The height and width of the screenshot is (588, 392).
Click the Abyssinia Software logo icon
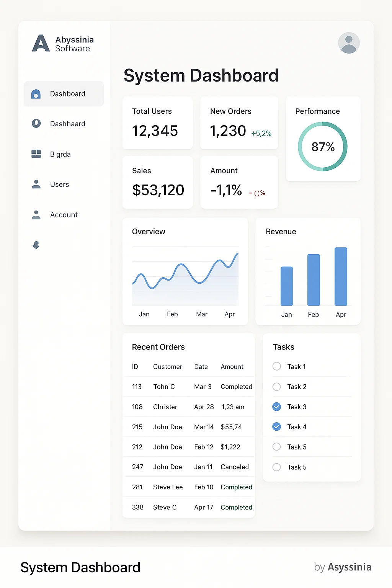41,43
